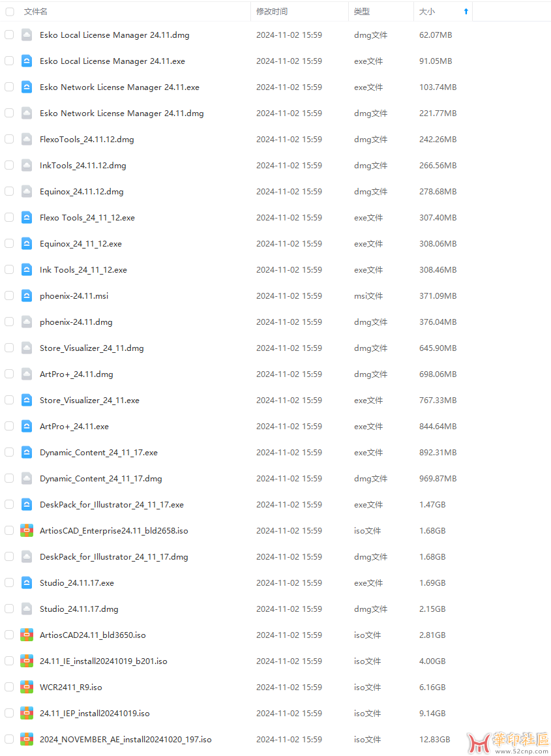Tick the checkbox for phoenix-24.11.msi
This screenshot has height=756, width=551.
[x=9, y=295]
